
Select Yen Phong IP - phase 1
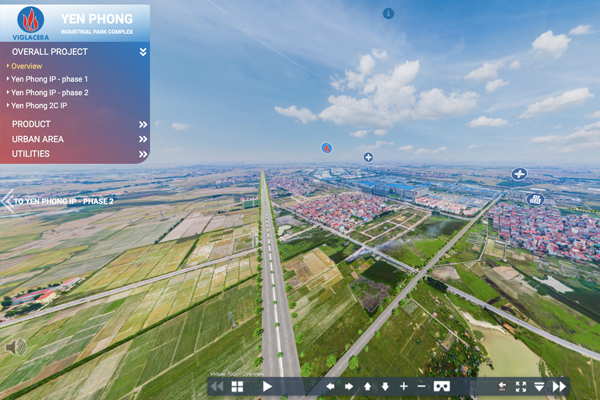(x=50, y=79)
